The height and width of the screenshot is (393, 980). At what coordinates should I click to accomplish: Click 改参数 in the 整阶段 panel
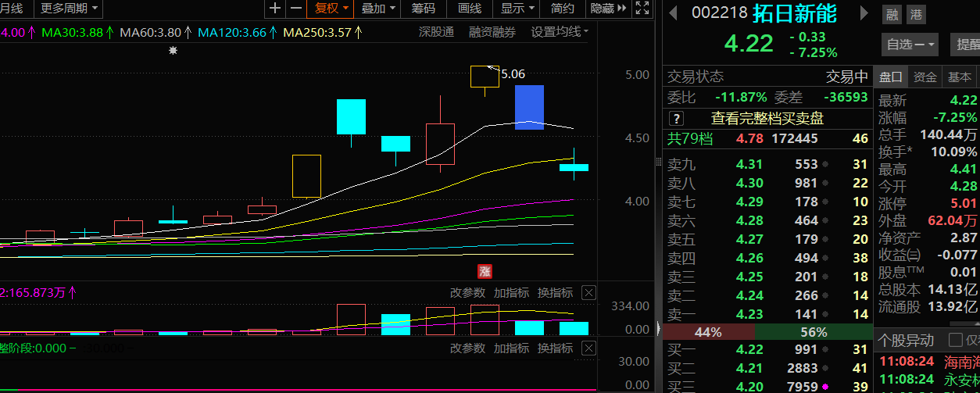point(467,348)
